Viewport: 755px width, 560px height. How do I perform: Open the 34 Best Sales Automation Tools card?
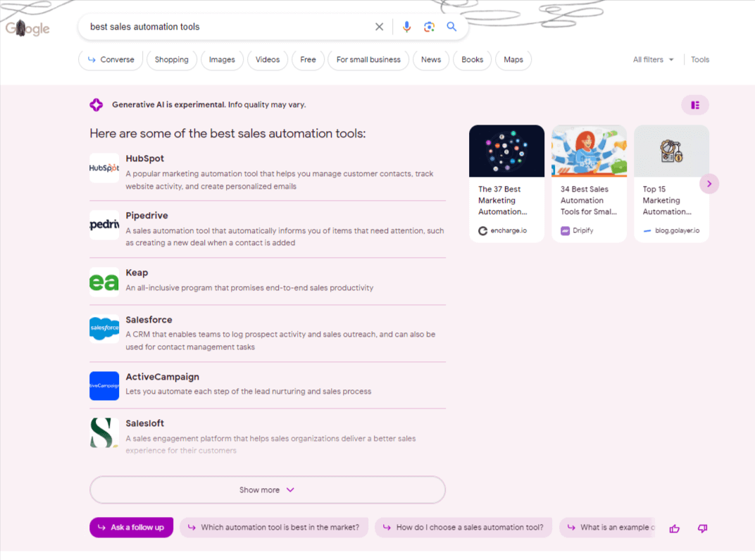tap(589, 183)
